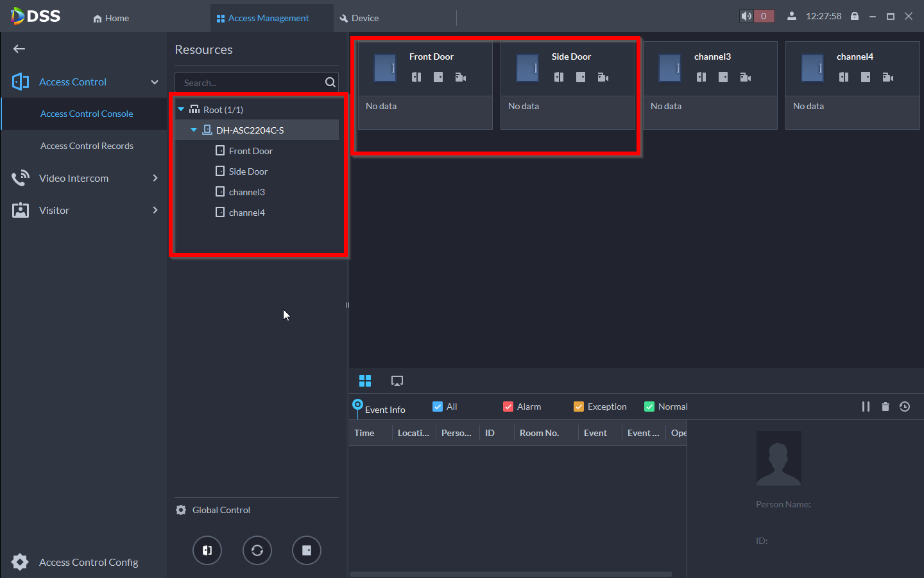Click the Resources search field

coord(250,83)
